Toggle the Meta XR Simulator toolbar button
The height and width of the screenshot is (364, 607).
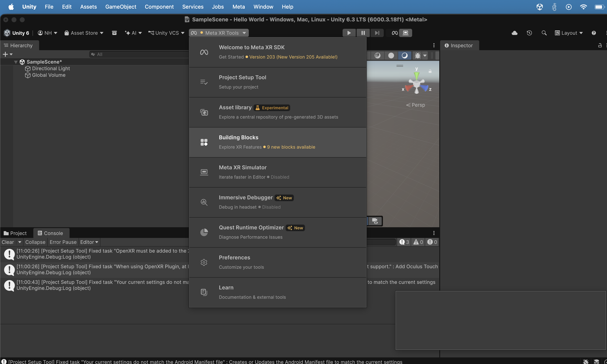pos(406,33)
